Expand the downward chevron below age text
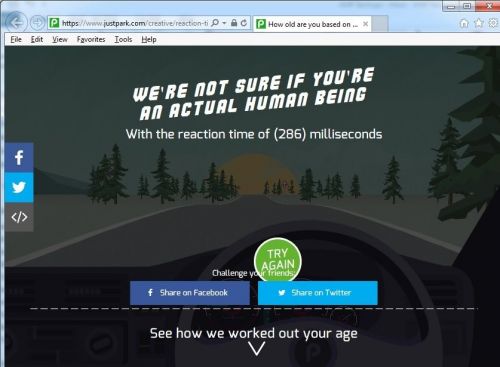Screen dimensions: 500x367 coord(256,349)
